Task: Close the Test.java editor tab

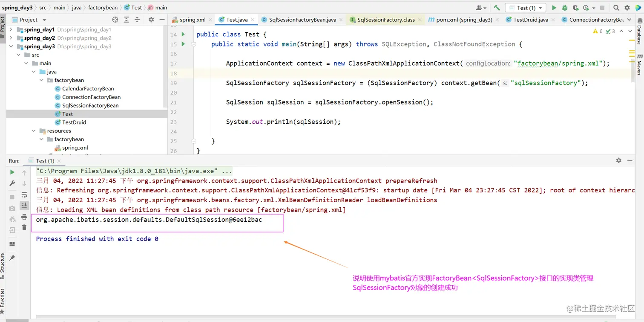Action: 253,20
